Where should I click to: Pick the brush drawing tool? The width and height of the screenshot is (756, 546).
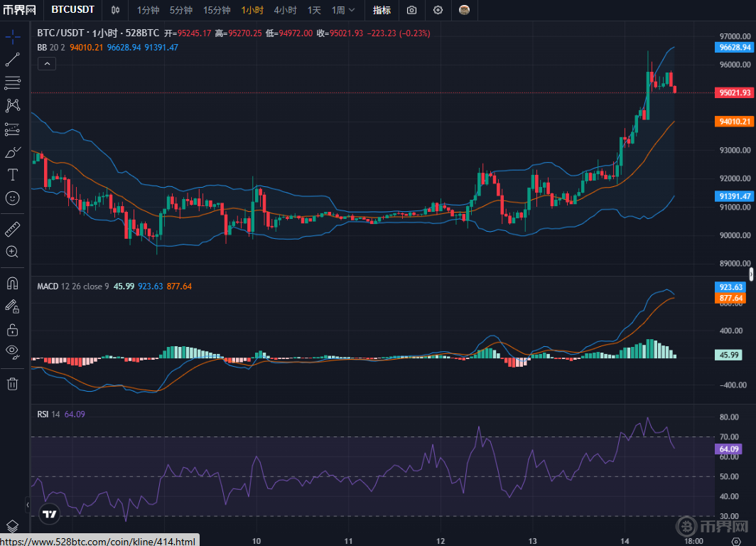click(12, 152)
